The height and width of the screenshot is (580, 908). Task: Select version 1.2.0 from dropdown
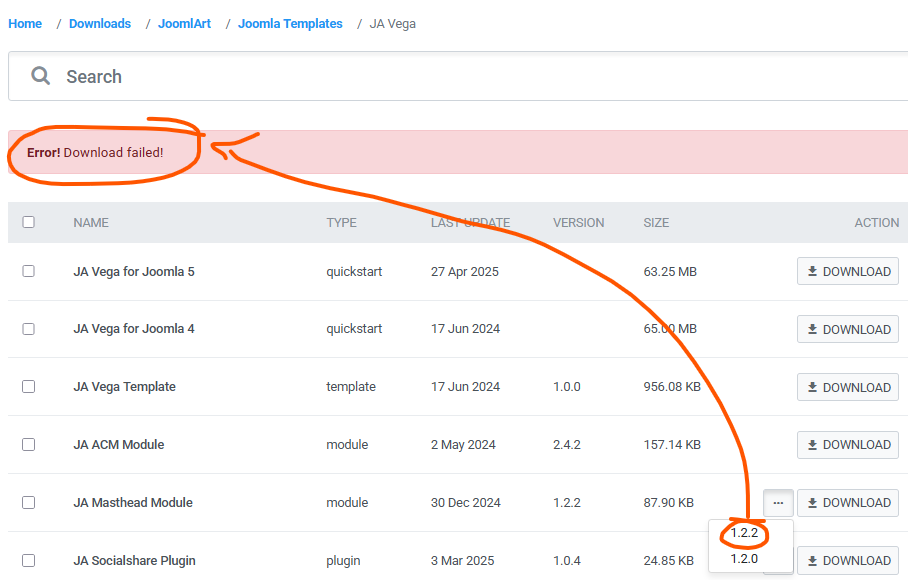pyautogui.click(x=744, y=559)
